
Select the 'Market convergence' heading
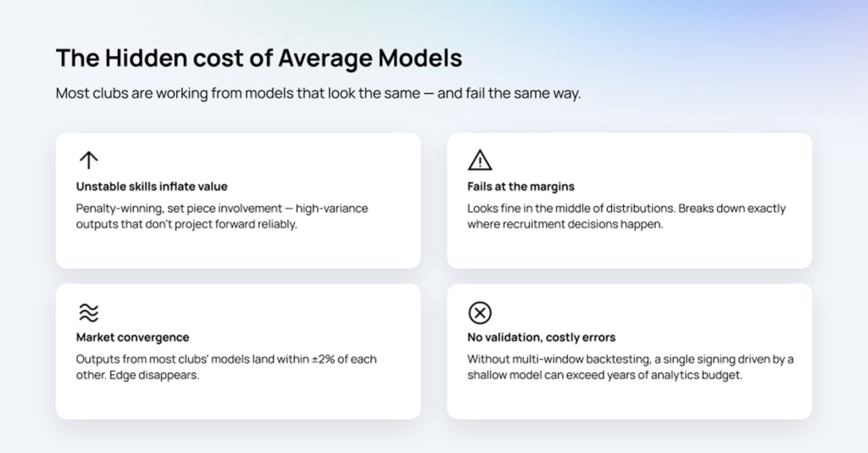click(132, 338)
